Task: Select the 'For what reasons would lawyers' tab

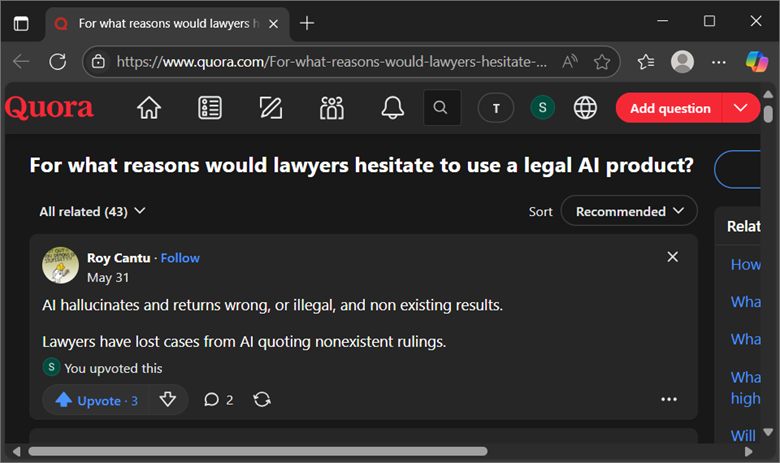Action: [168, 23]
